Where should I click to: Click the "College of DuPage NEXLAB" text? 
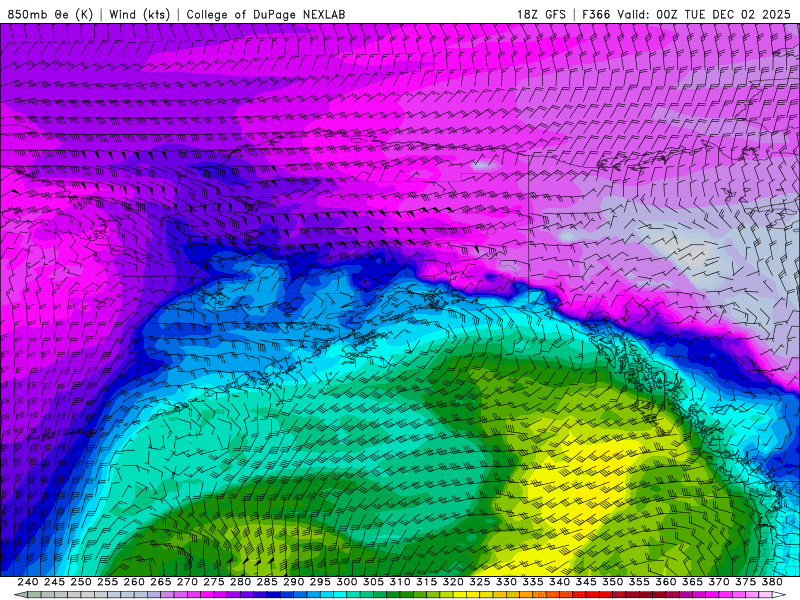click(266, 14)
